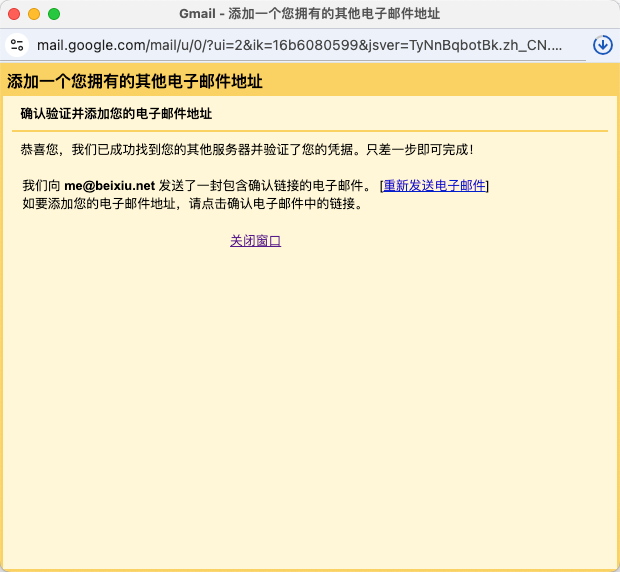Maximize the window using the green button
The width and height of the screenshot is (620, 572).
tap(54, 14)
